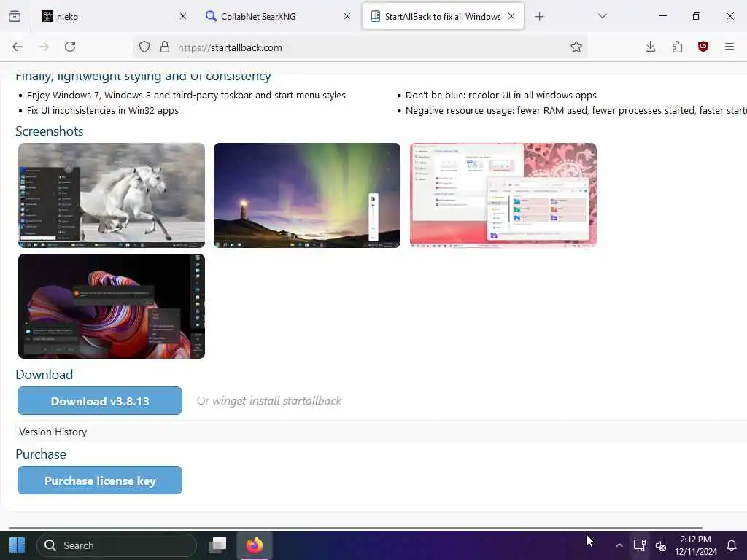Click the Screenshots heading
747x560 pixels.
[x=50, y=131]
